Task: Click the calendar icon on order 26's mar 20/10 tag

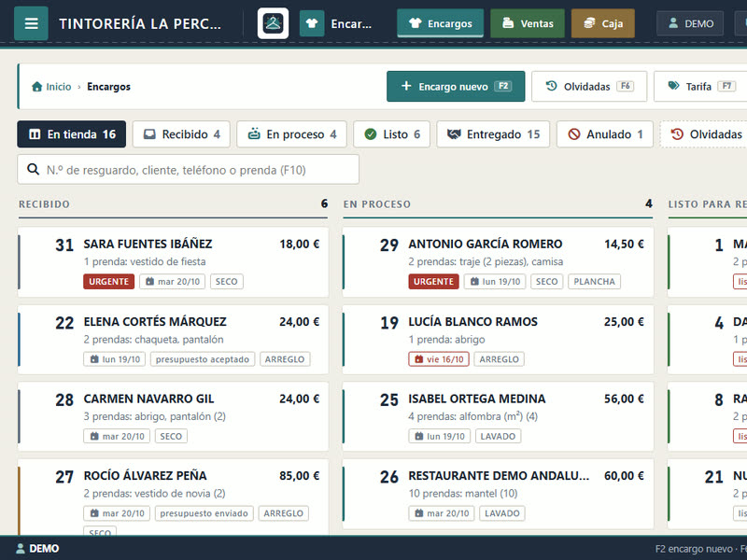Action: [x=418, y=513]
